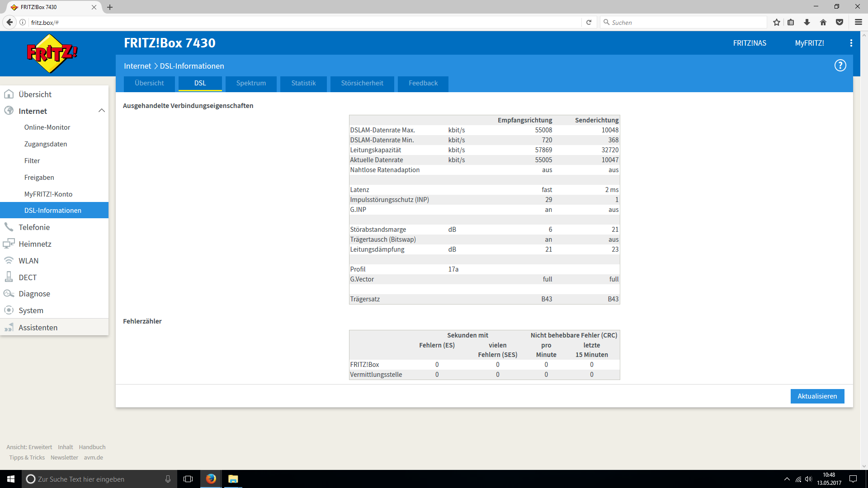Open the Newsletter footer link

(x=64, y=457)
